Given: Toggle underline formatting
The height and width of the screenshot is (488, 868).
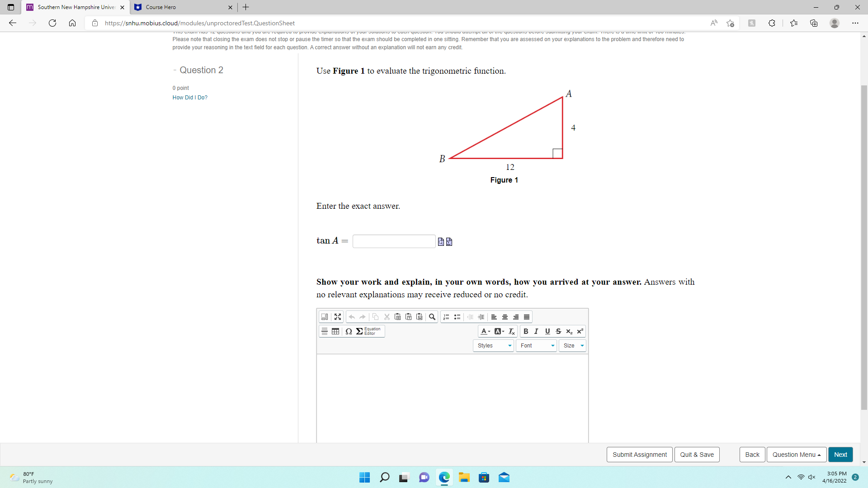Looking at the screenshot, I should pos(547,331).
